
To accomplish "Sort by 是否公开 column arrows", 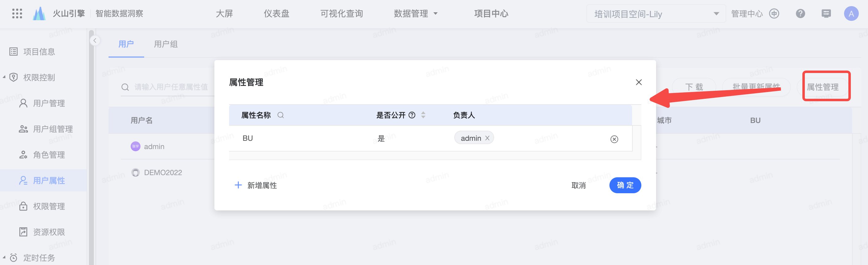I will [x=423, y=115].
